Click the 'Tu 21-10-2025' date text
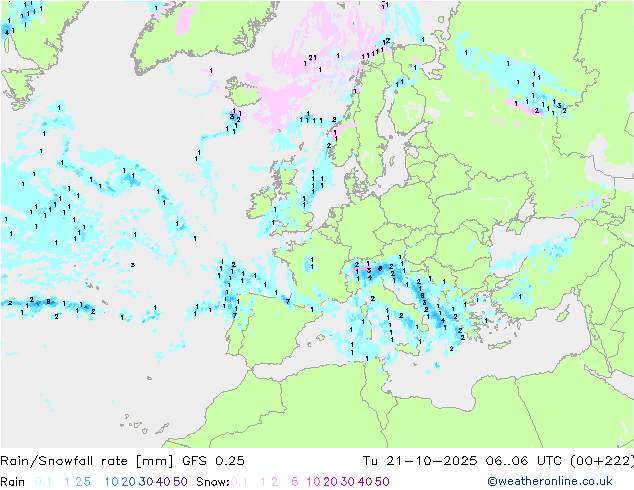This screenshot has width=634, height=490. pos(420,460)
